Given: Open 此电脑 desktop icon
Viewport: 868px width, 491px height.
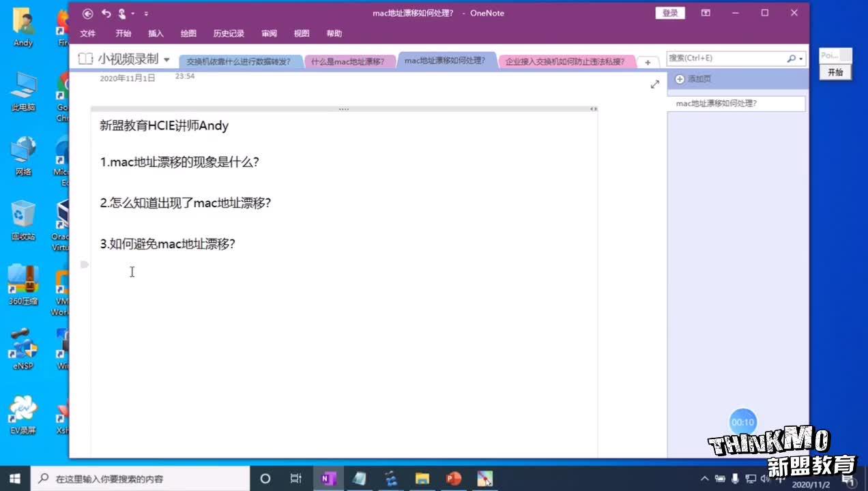Looking at the screenshot, I should click(x=23, y=92).
